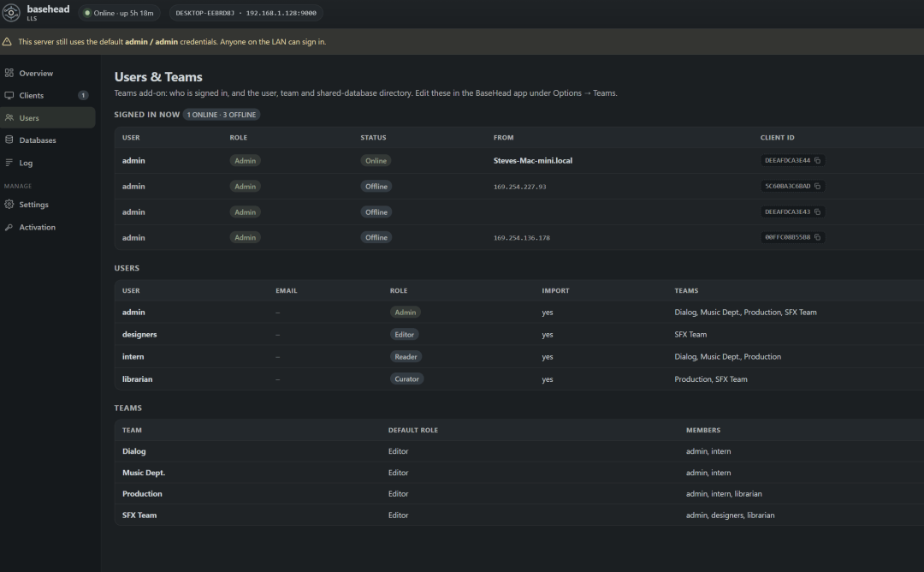Copy client ID 5C60BA3C6BAD with copy icon
924x572 pixels.
(x=817, y=186)
